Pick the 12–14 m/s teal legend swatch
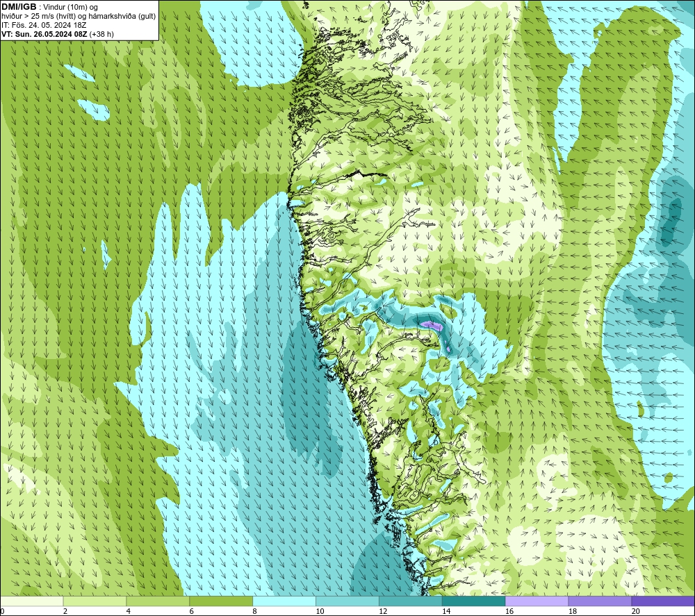This screenshot has height=616, width=695. [x=411, y=601]
